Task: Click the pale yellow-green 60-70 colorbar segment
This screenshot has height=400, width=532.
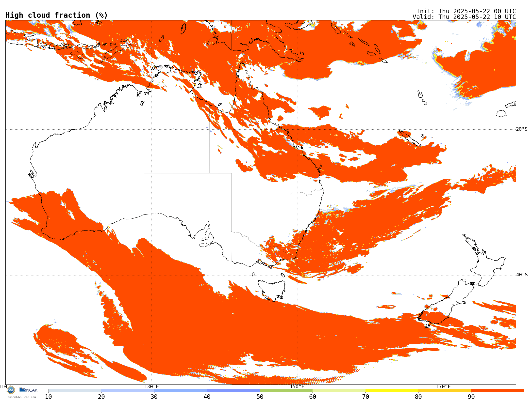Action: (x=339, y=391)
